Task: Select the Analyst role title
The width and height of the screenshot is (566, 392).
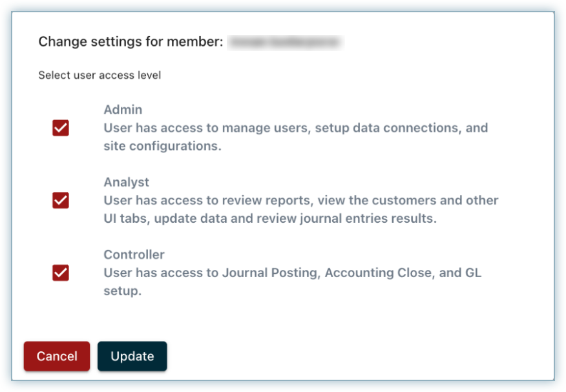Action: coord(127,182)
